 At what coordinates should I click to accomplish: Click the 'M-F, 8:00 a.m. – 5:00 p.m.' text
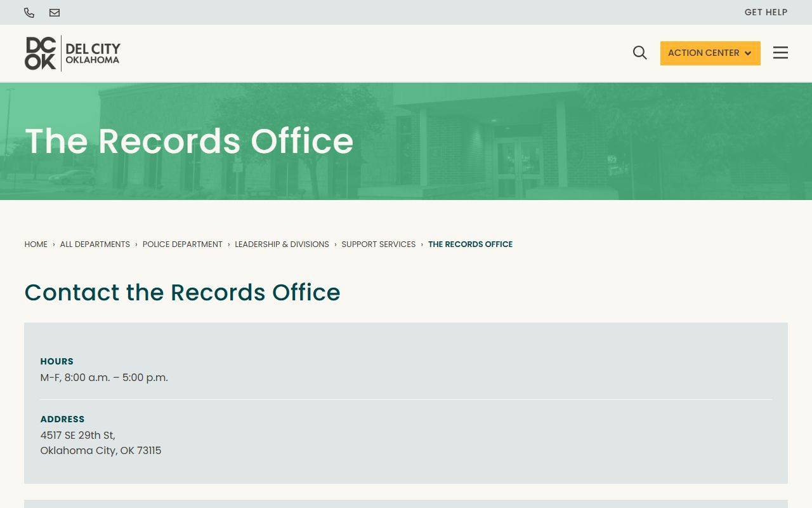(104, 377)
